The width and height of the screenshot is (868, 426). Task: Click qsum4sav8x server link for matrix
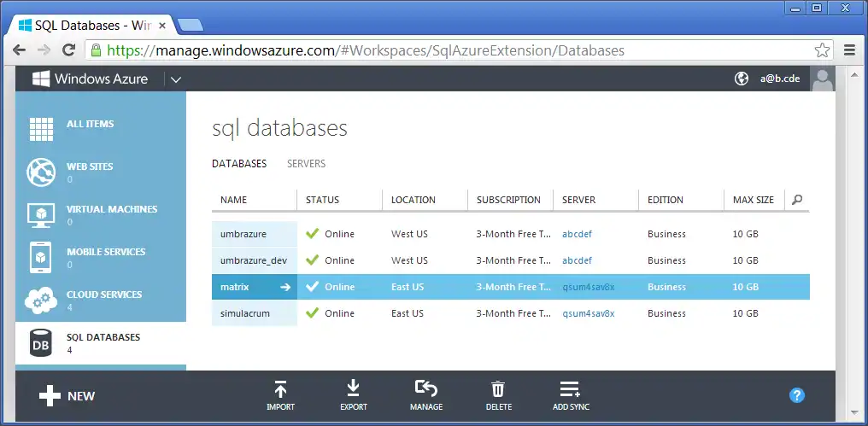[589, 287]
